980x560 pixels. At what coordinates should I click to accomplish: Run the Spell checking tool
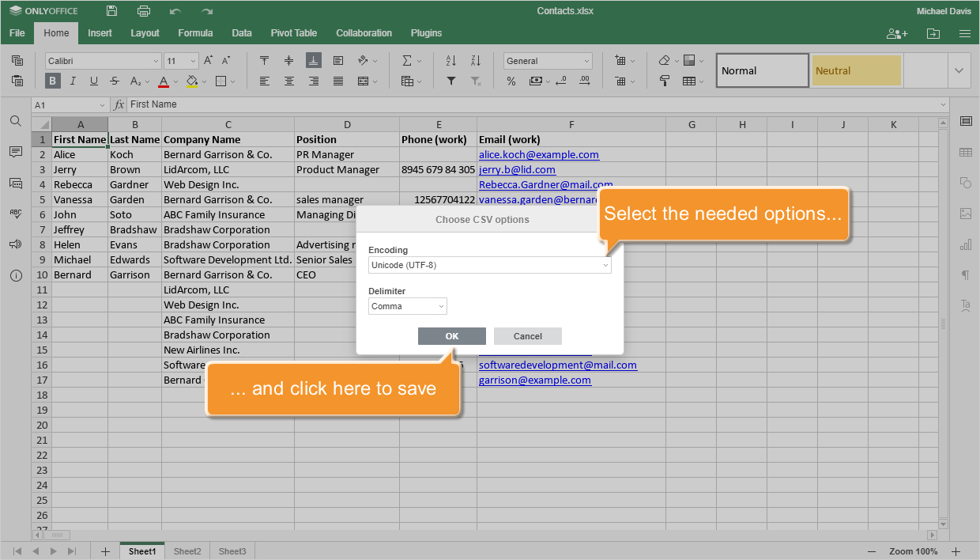[x=15, y=212]
